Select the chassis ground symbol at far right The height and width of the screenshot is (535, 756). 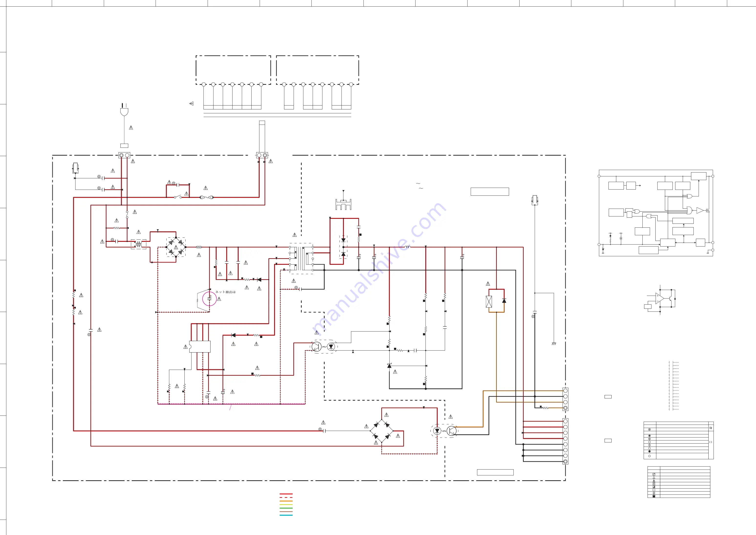[554, 344]
